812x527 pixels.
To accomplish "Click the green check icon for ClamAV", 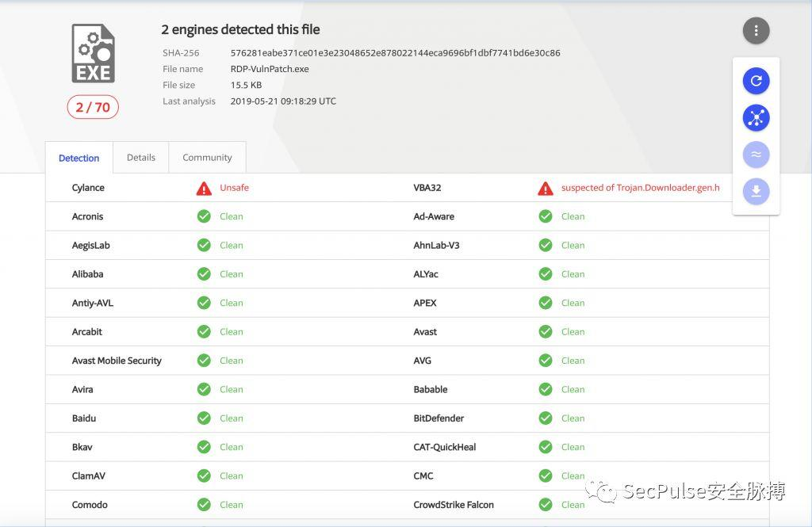I will coord(204,475).
